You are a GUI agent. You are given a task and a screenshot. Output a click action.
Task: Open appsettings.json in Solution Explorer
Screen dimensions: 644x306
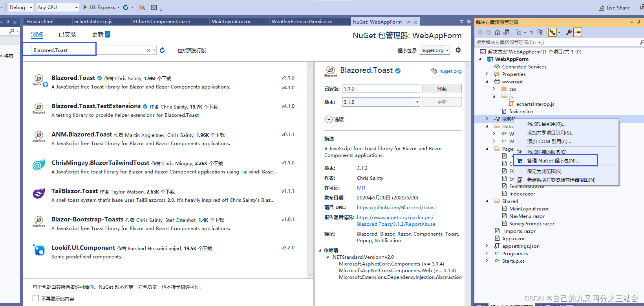coord(520,246)
